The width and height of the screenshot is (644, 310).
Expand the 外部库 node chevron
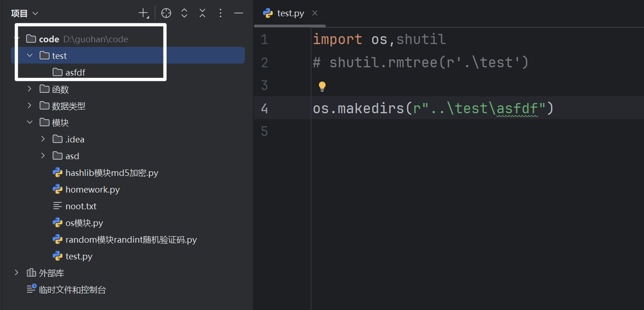[x=17, y=273]
